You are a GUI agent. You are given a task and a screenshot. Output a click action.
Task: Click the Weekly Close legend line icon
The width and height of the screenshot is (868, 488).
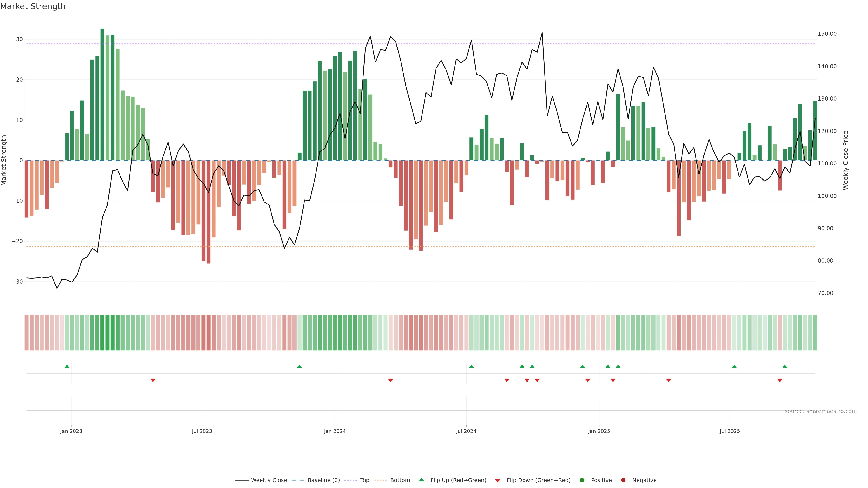pos(242,480)
